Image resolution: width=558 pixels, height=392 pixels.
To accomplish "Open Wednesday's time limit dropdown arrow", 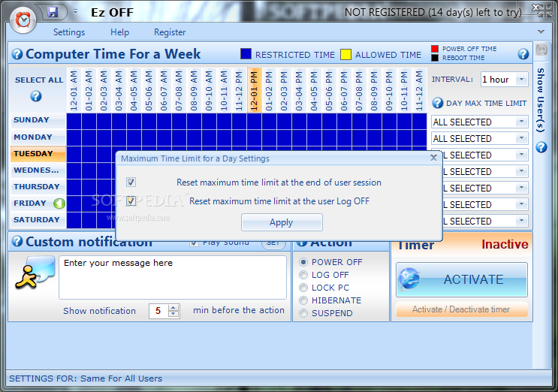I will [x=522, y=171].
